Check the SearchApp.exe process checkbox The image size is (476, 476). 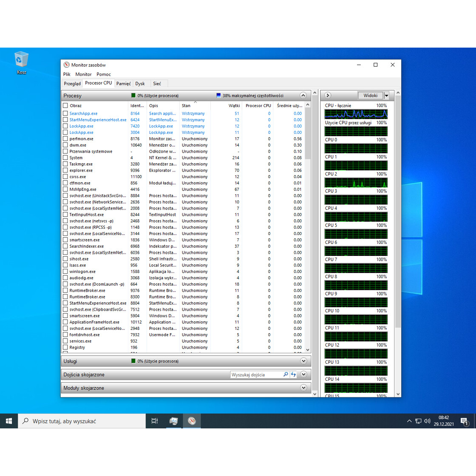[65, 113]
